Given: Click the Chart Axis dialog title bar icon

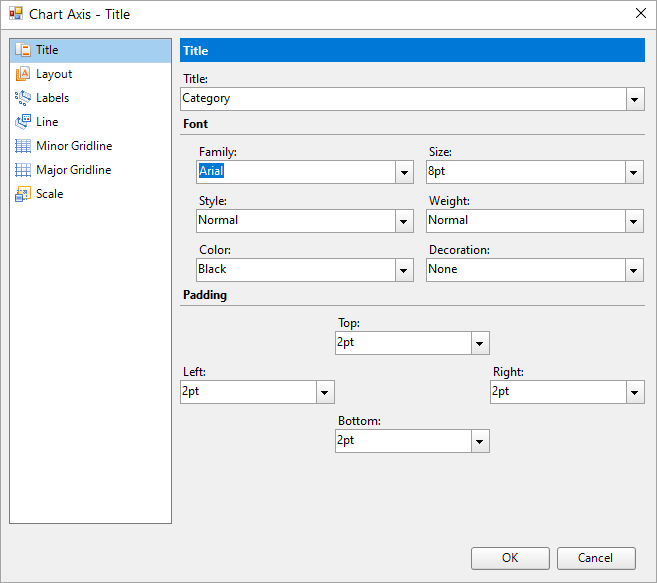Looking at the screenshot, I should pyautogui.click(x=16, y=14).
